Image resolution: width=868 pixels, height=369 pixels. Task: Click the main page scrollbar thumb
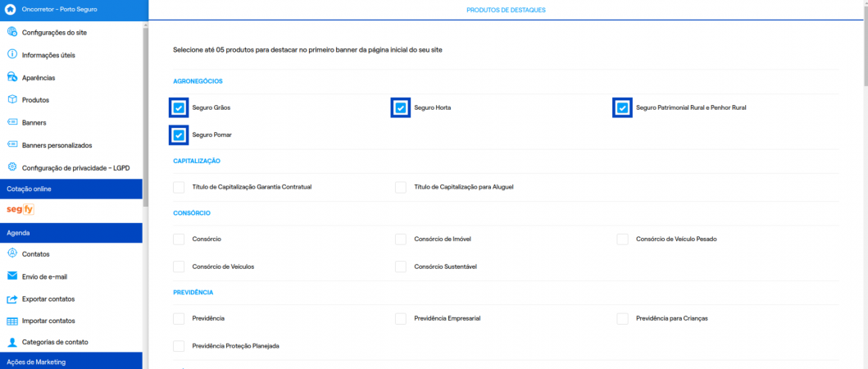pyautogui.click(x=866, y=45)
